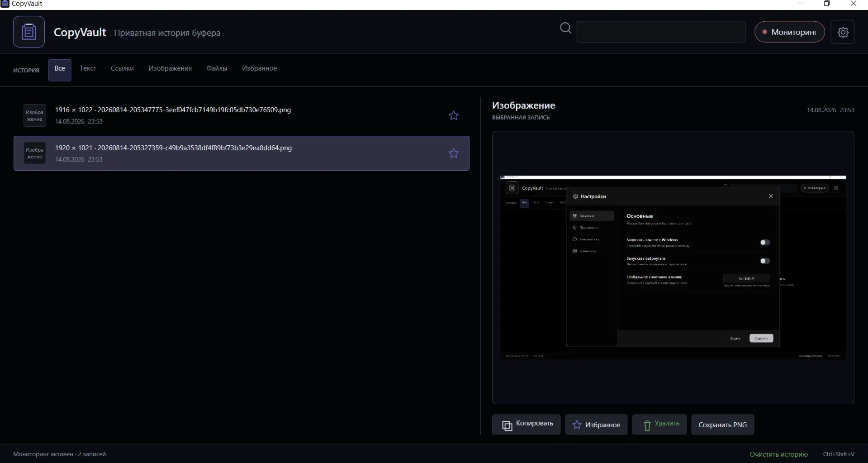The width and height of the screenshot is (868, 463).
Task: Select the 20260814-205327359 png file name
Action: [x=194, y=148]
